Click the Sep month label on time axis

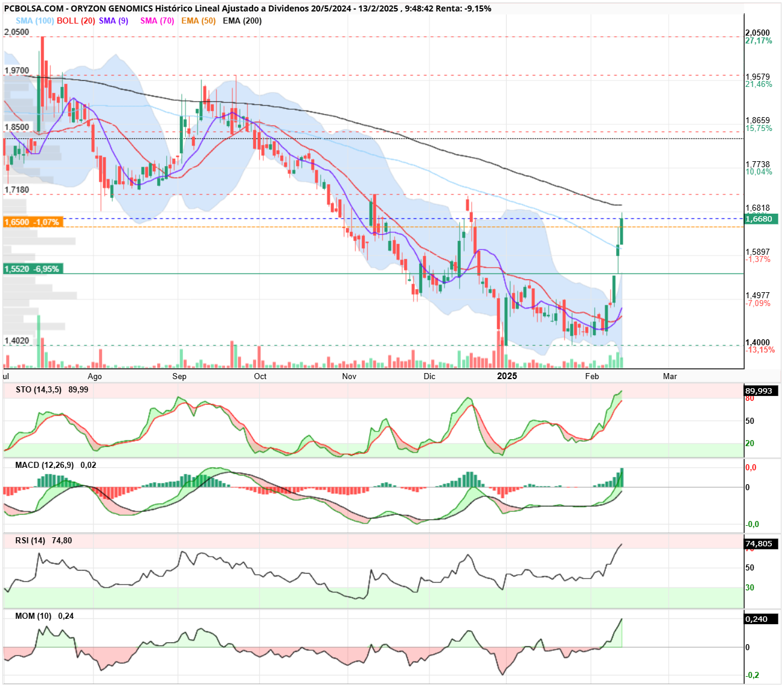179,376
